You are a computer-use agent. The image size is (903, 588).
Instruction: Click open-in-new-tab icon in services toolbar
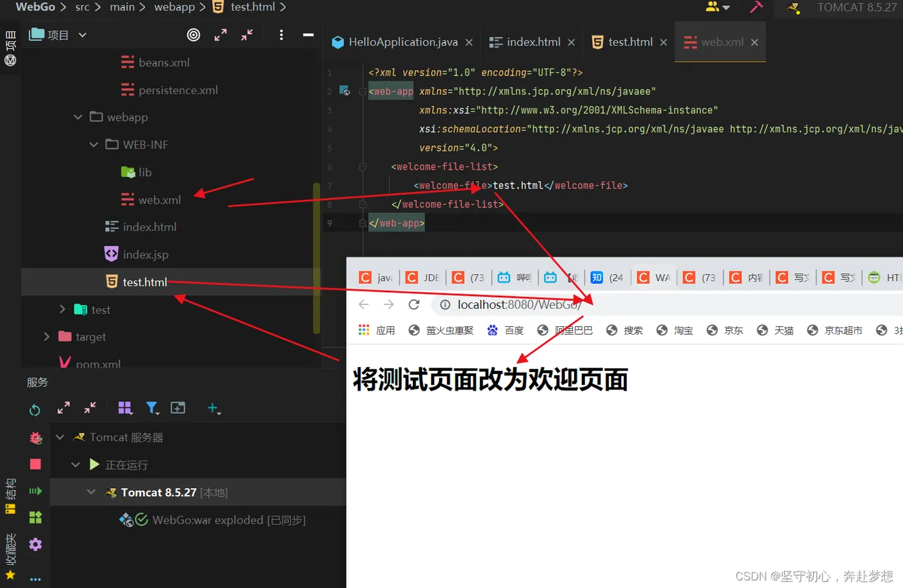pyautogui.click(x=178, y=408)
